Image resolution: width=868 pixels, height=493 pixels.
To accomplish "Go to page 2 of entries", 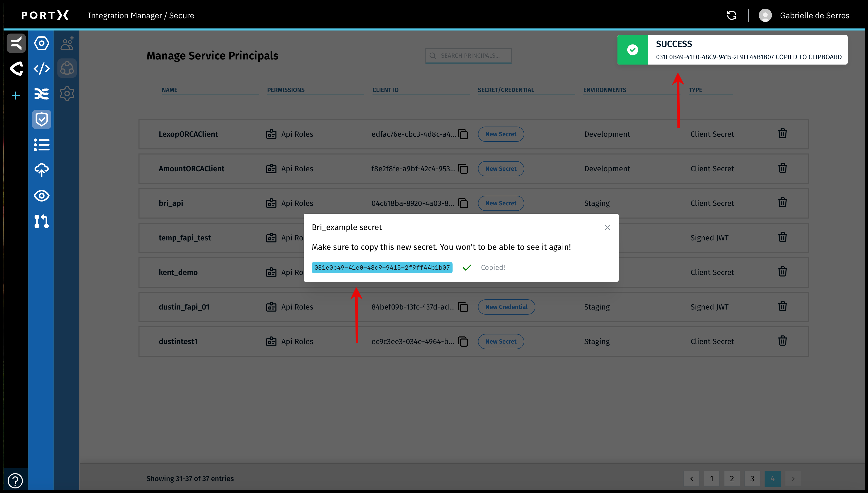I will [732, 479].
